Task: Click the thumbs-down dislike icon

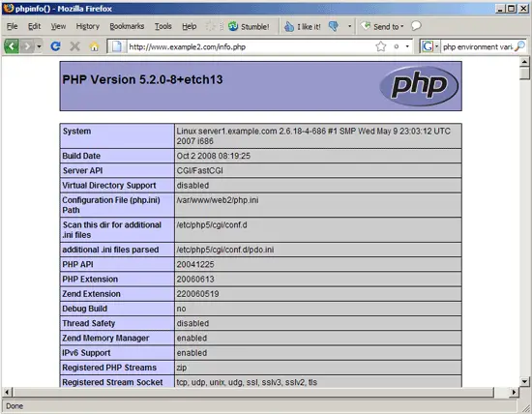Action: pyautogui.click(x=334, y=26)
